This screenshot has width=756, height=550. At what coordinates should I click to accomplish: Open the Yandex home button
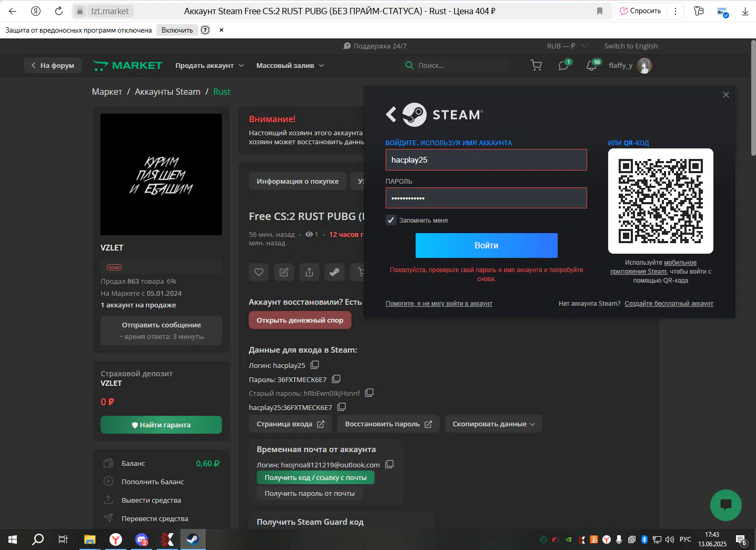pyautogui.click(x=36, y=11)
